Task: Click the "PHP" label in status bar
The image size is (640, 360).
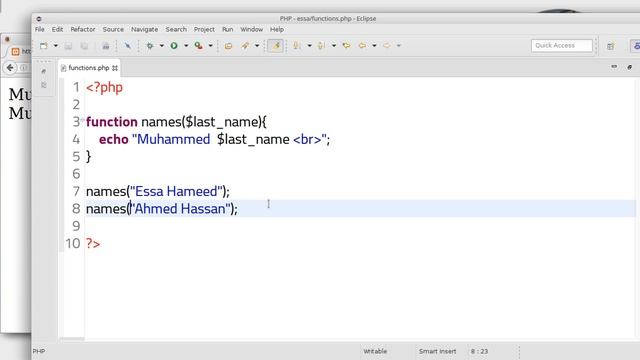Action: tap(39, 351)
